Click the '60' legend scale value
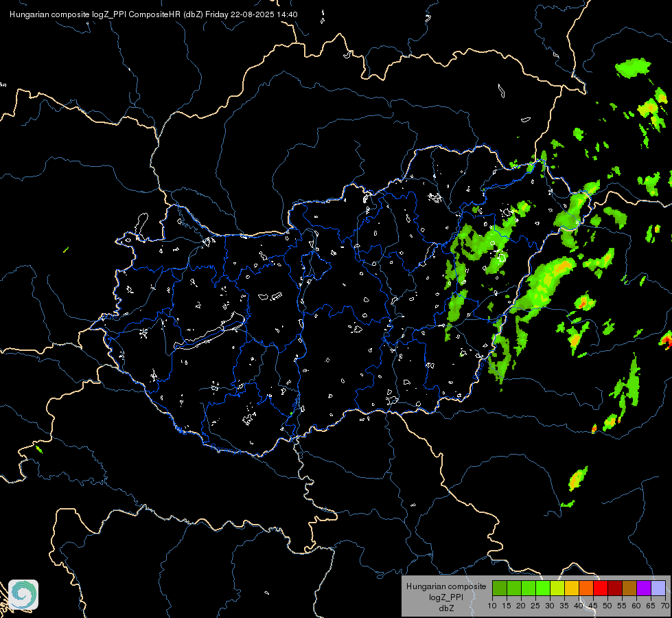The image size is (672, 618). pyautogui.click(x=636, y=606)
